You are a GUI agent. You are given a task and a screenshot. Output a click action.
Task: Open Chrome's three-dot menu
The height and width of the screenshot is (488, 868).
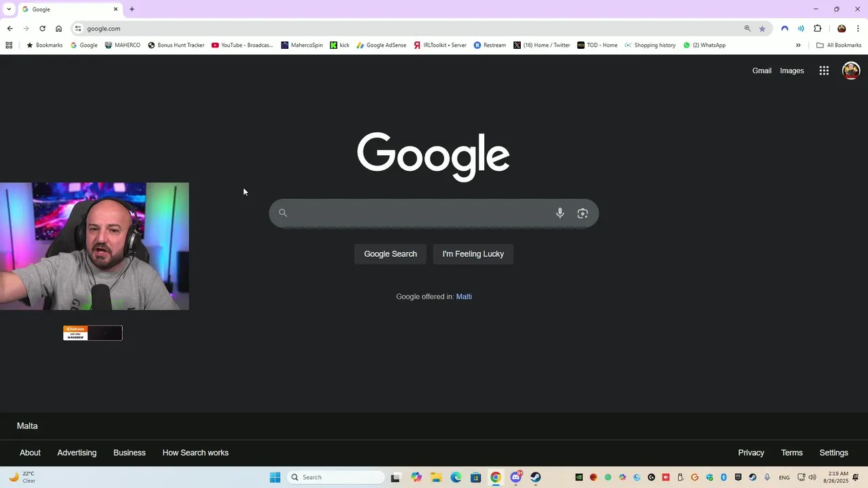(858, 28)
